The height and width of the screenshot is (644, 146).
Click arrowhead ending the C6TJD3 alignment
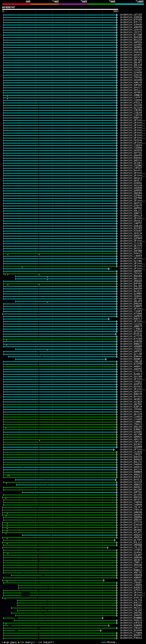[x=117, y=15]
